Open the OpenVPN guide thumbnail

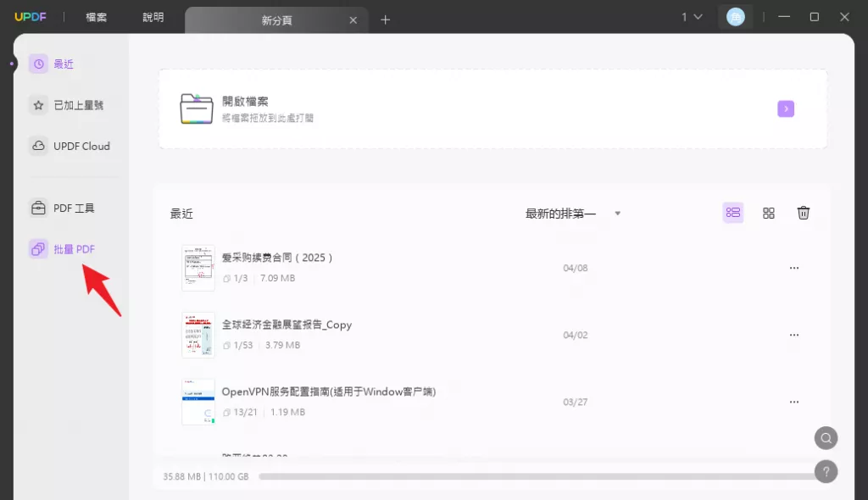click(198, 402)
